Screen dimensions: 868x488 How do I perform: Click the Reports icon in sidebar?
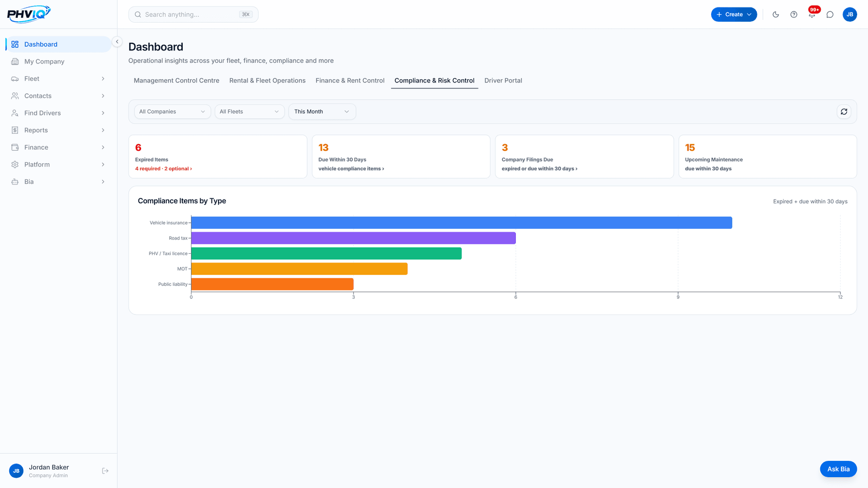tap(15, 130)
